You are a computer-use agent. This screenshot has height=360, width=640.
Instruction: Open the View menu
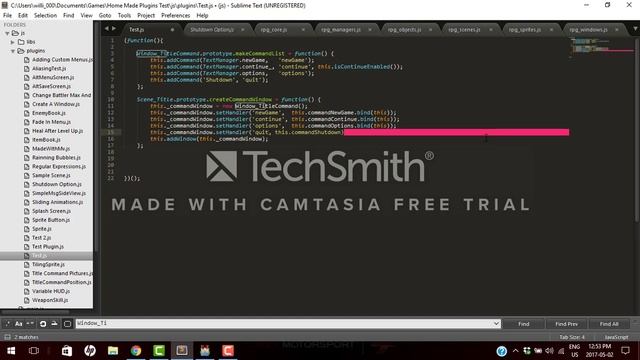pyautogui.click(x=87, y=16)
